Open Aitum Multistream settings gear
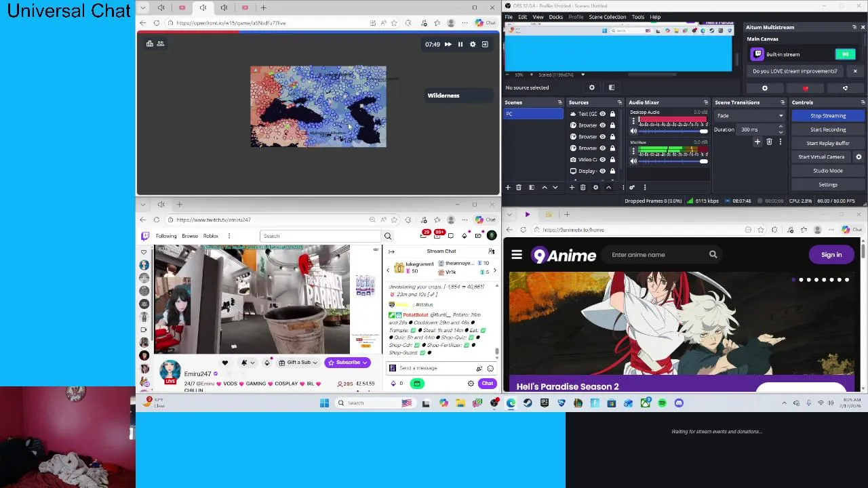868x488 pixels. pos(765,88)
